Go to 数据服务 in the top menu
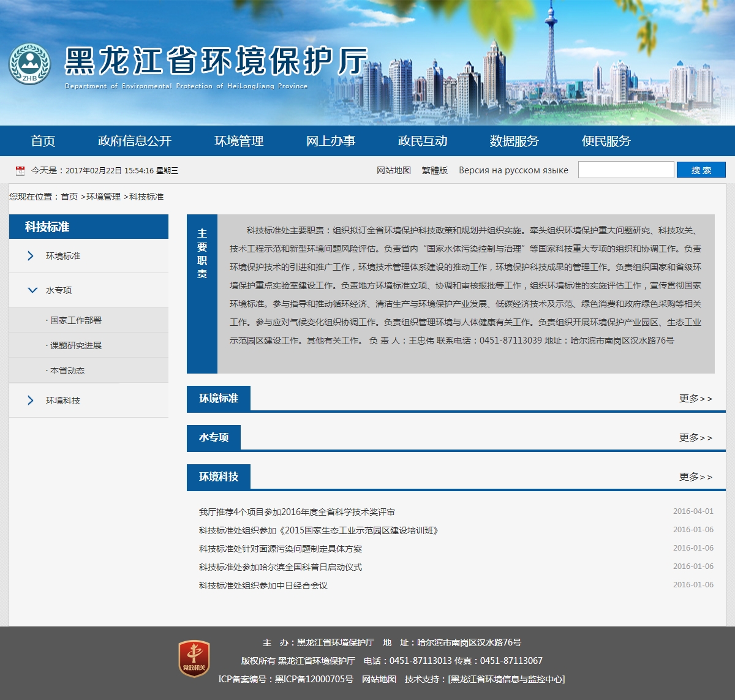The width and height of the screenshot is (735, 700). tap(514, 141)
